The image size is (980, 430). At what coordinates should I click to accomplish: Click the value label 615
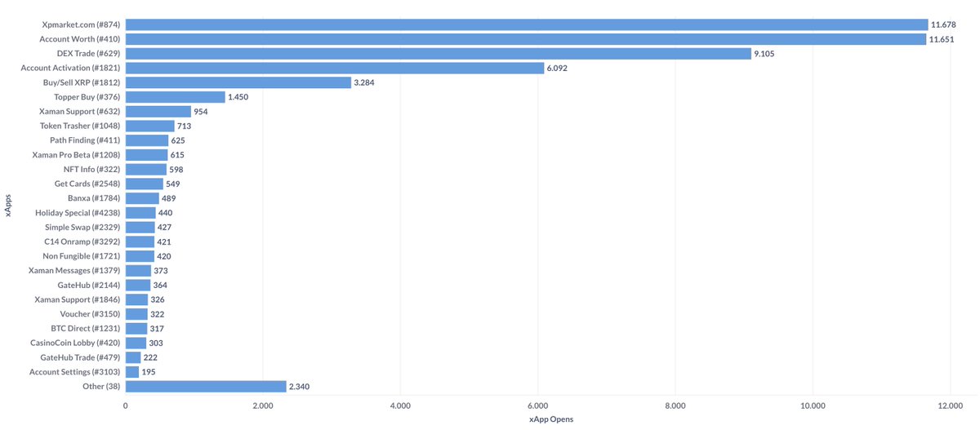(x=178, y=155)
